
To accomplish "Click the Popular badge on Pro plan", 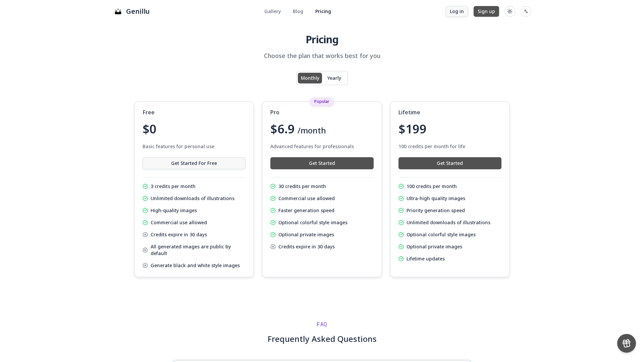I will (x=322, y=102).
